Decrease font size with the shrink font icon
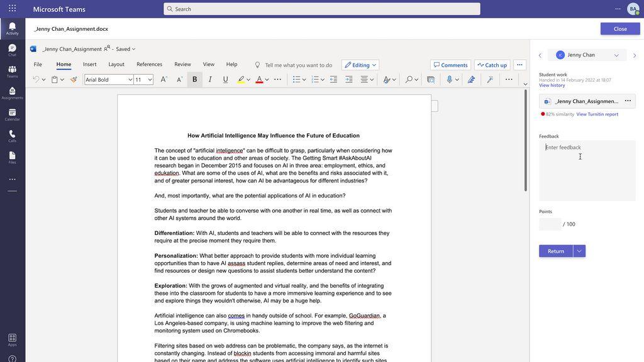Image resolution: width=644 pixels, height=362 pixels. tap(179, 80)
